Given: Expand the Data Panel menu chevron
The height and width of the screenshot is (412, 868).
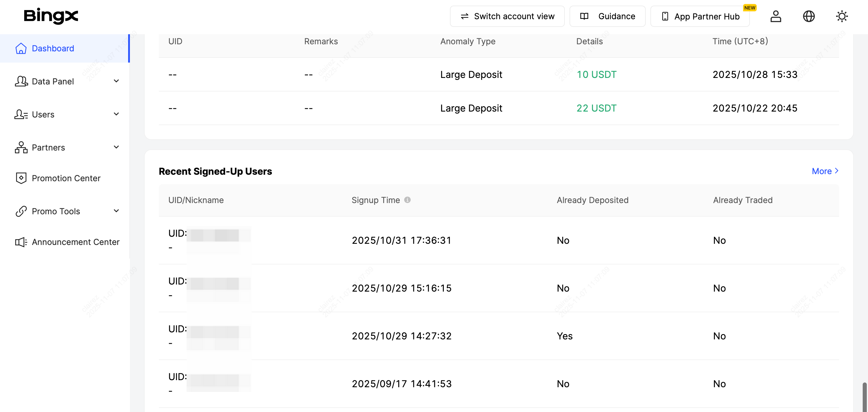Looking at the screenshot, I should [116, 81].
